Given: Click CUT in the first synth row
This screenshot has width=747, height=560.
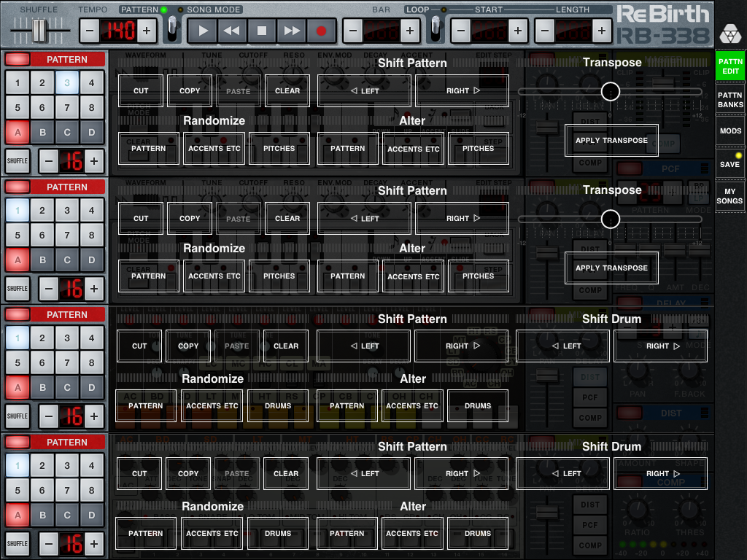Looking at the screenshot, I should point(141,90).
